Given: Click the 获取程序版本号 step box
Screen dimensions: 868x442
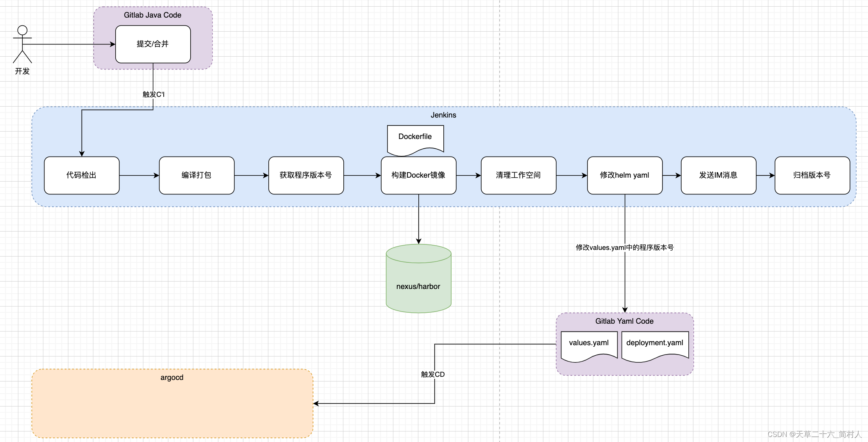Looking at the screenshot, I should tap(306, 175).
